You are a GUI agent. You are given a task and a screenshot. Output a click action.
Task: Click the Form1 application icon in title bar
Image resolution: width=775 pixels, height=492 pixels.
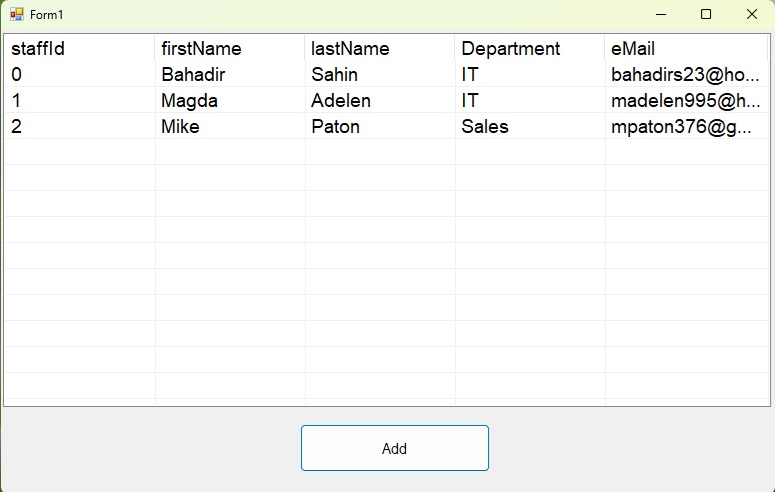16,15
